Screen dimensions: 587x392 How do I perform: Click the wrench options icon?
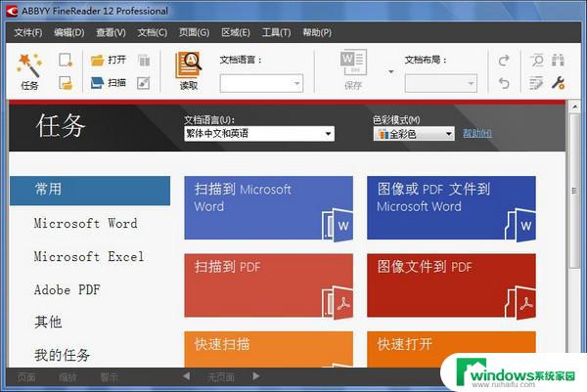tap(558, 83)
